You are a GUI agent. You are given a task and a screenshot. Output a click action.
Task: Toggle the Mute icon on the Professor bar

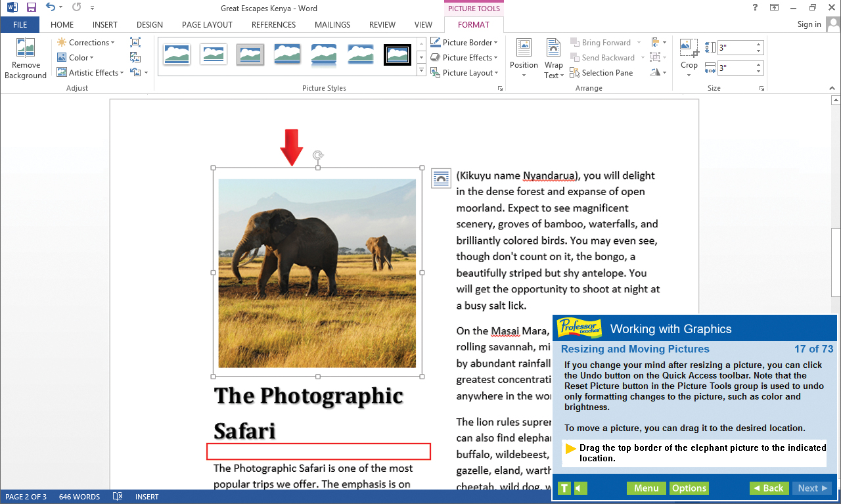(578, 488)
